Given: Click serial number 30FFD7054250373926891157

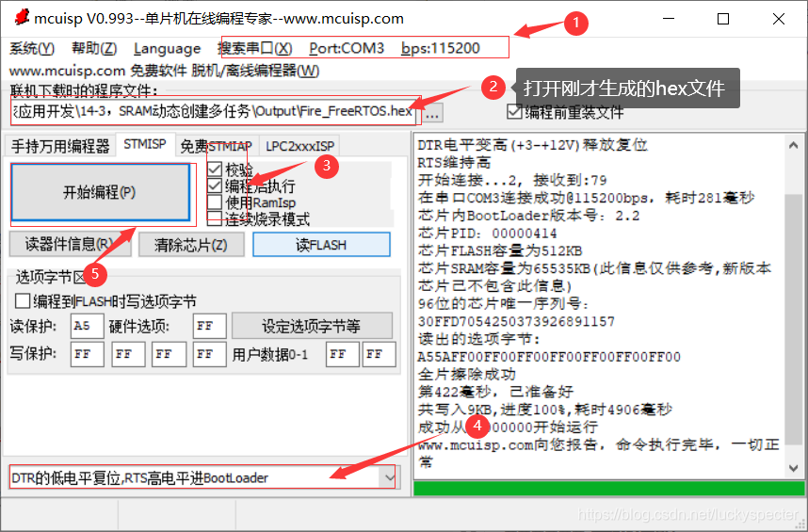Looking at the screenshot, I should [516, 321].
